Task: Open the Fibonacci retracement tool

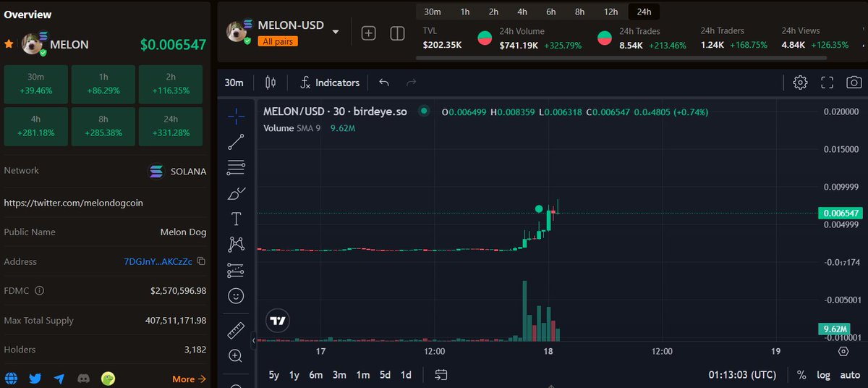Action: pyautogui.click(x=236, y=167)
